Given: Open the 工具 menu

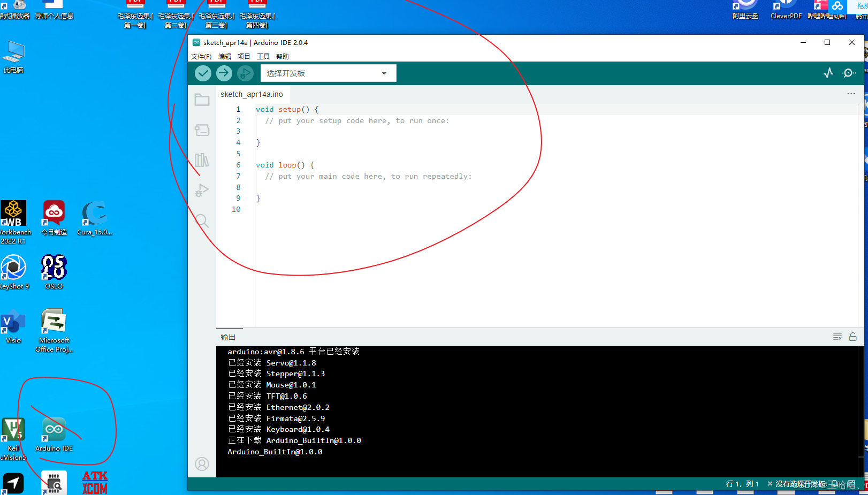Looking at the screenshot, I should 263,57.
